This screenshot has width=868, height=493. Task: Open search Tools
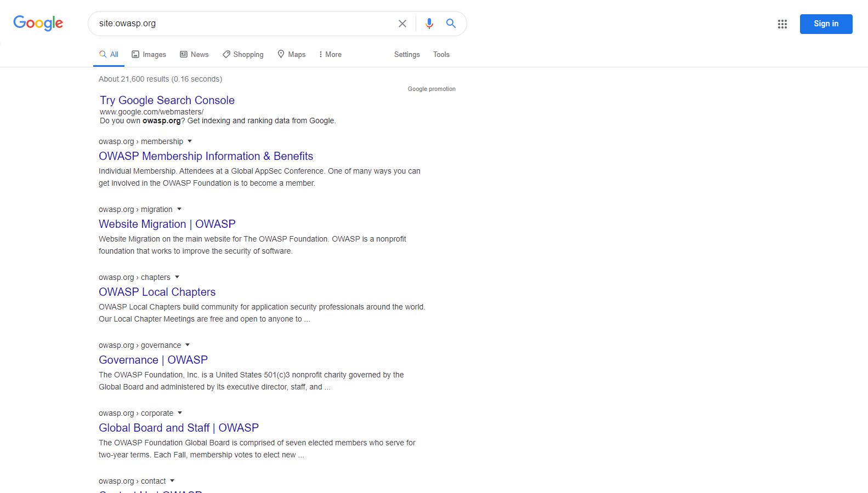point(441,55)
